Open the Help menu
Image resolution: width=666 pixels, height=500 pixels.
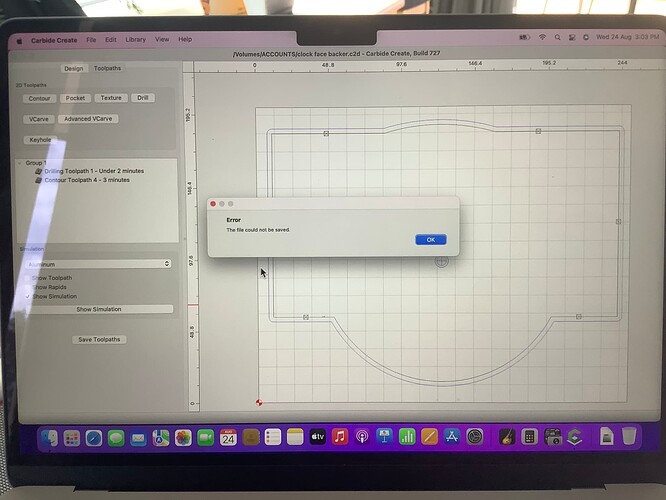185,39
